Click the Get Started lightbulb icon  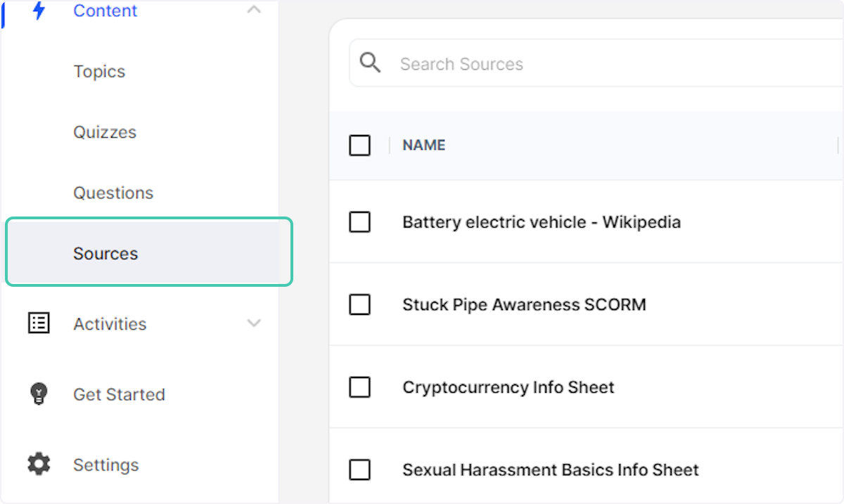(37, 394)
